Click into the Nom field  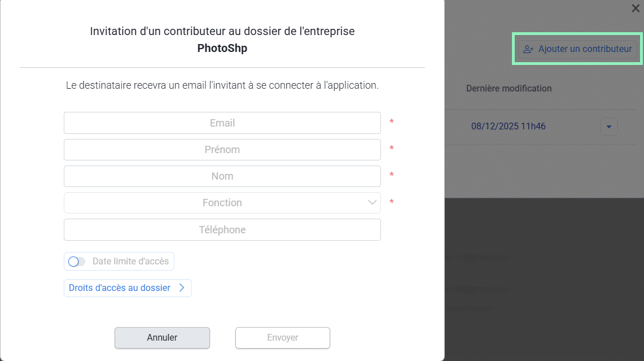coord(222,176)
